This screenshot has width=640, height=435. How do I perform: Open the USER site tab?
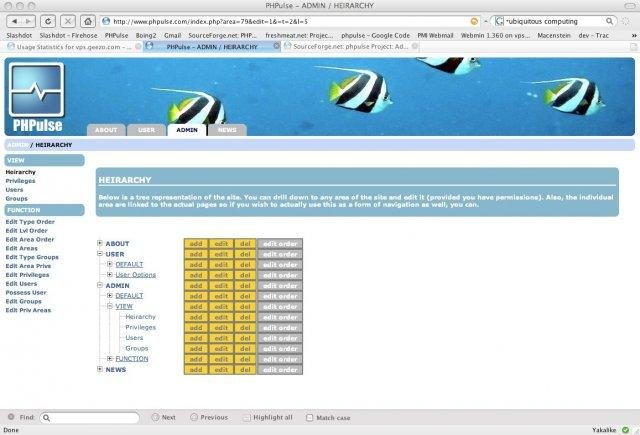click(146, 130)
